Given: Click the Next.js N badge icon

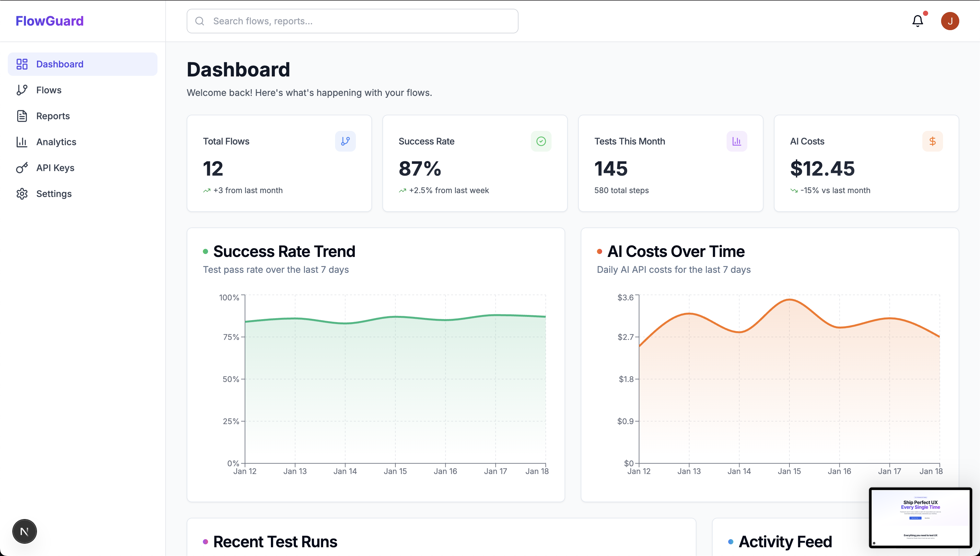Looking at the screenshot, I should (x=24, y=531).
